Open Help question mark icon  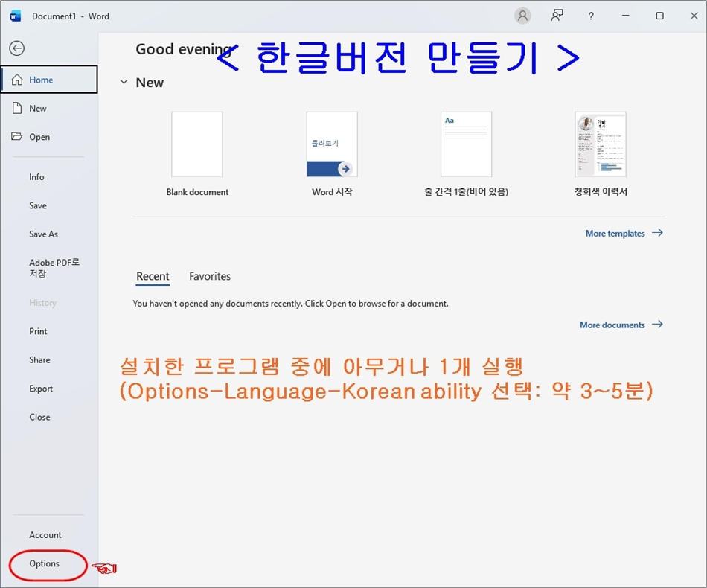591,16
